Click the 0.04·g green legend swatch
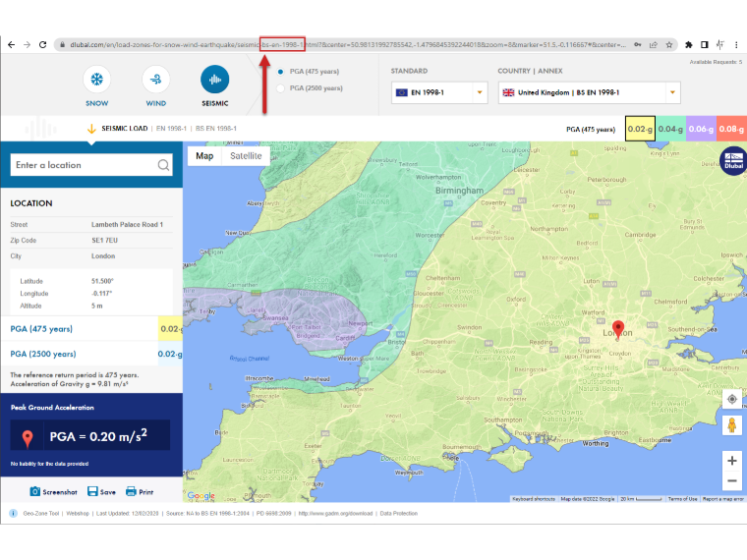 [x=670, y=129]
